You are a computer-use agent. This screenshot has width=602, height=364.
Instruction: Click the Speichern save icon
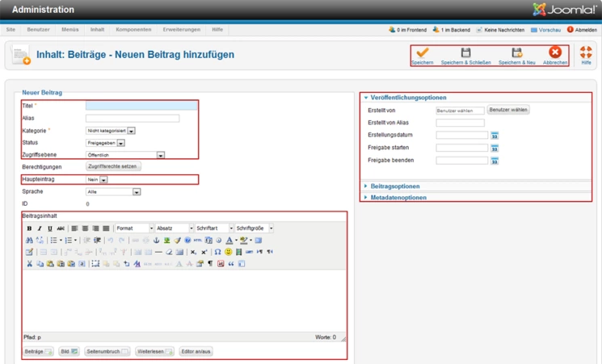422,52
